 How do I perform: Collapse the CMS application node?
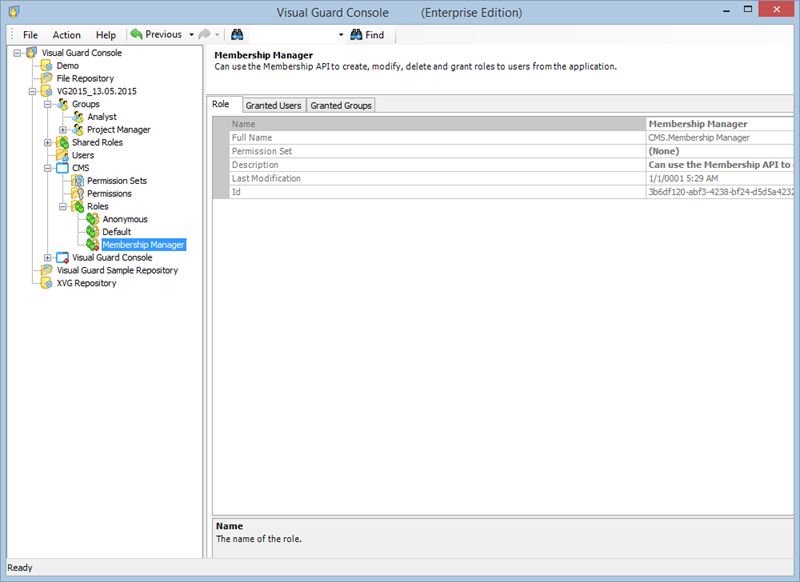(x=48, y=168)
